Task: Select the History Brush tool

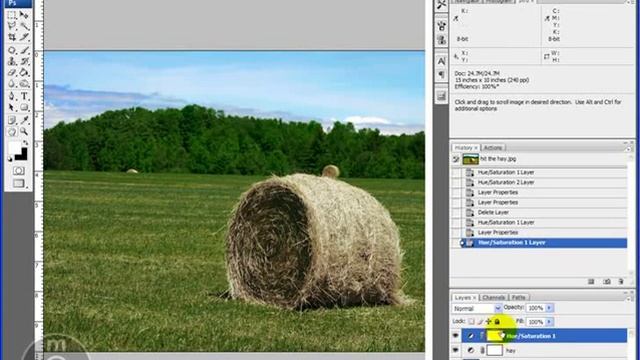Action: click(x=24, y=62)
